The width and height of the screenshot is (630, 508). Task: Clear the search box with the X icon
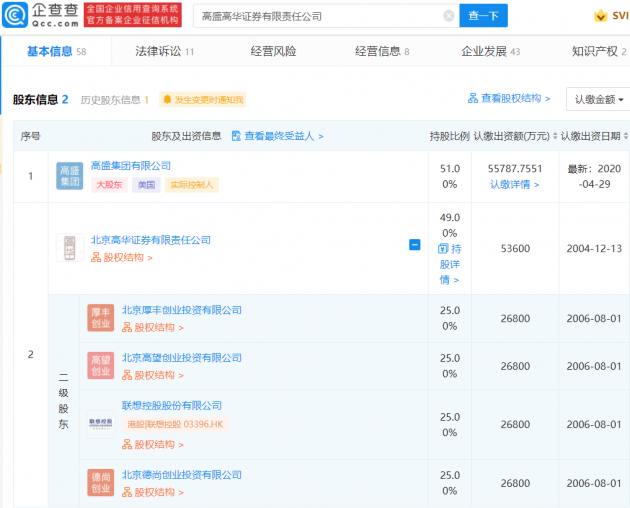click(449, 16)
